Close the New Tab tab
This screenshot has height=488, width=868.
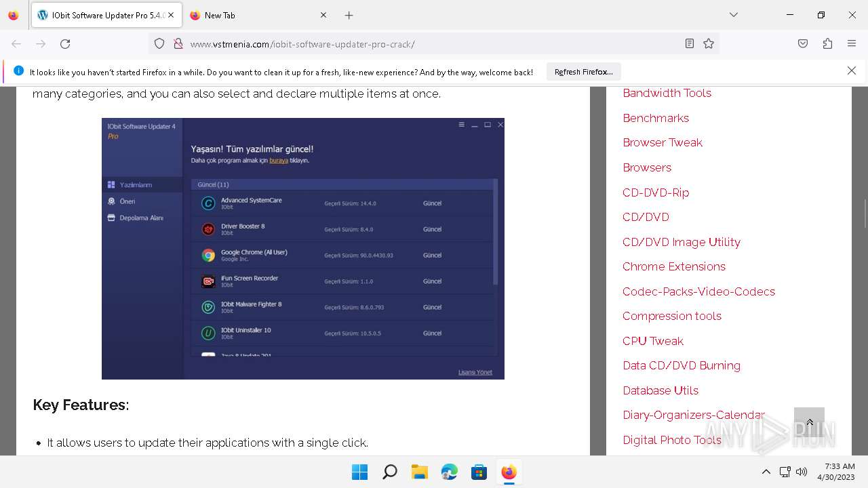(x=323, y=15)
